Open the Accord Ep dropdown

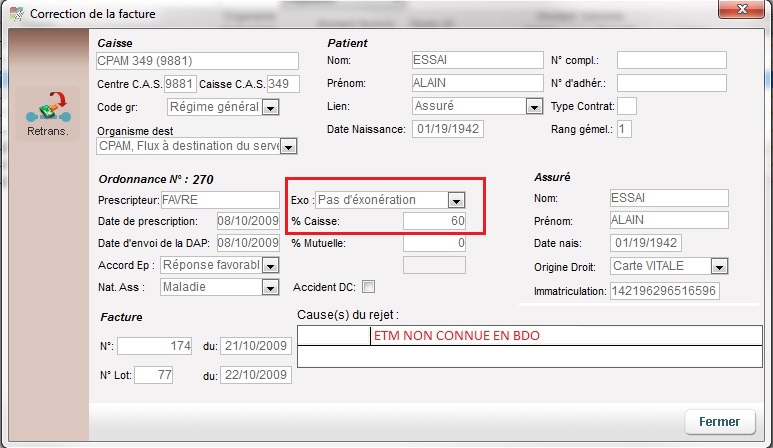[x=269, y=265]
